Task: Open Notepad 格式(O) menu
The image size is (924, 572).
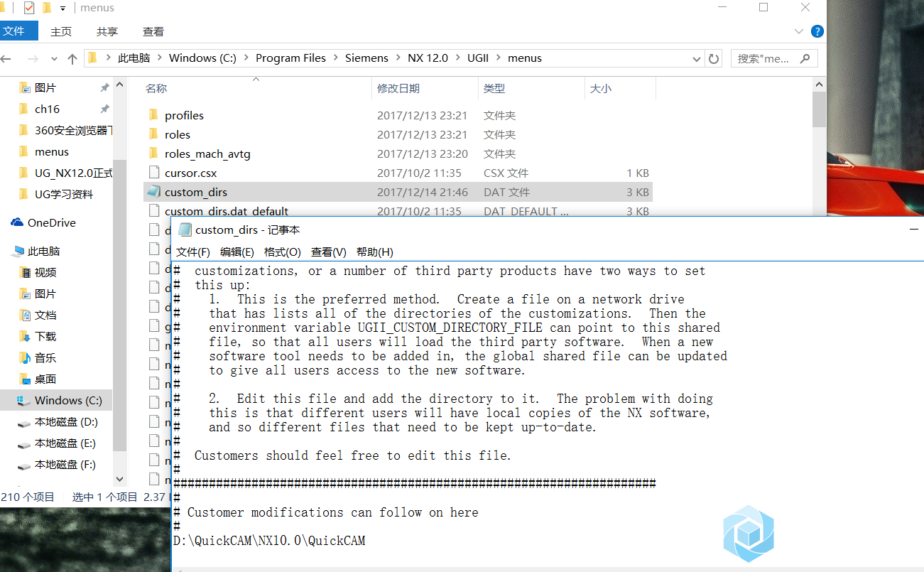Action: pyautogui.click(x=283, y=252)
